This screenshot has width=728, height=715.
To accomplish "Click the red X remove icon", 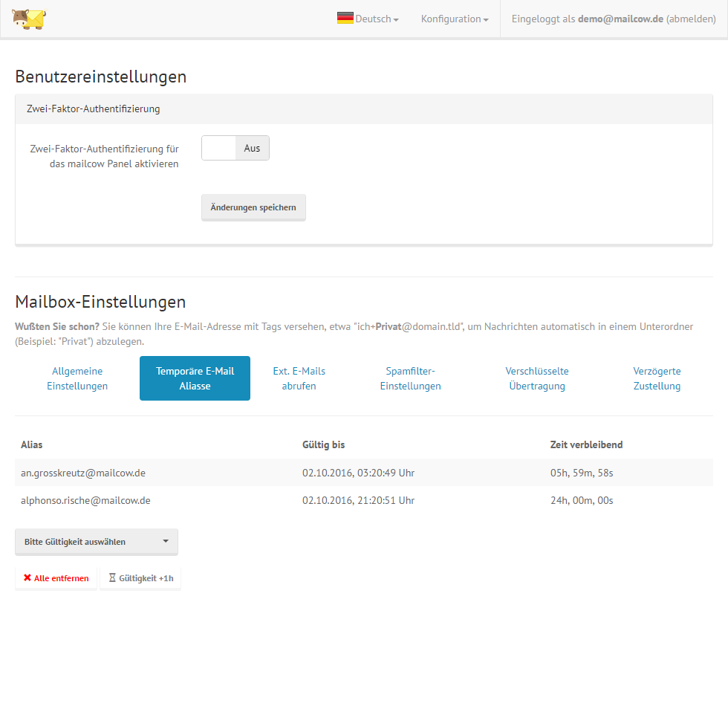I will pos(27,577).
